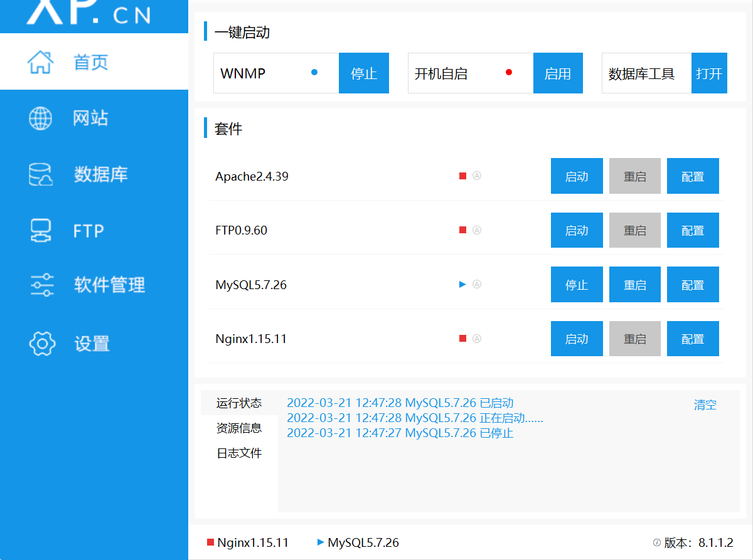Viewport: 753px width, 560px height.
Task: Click the red stopped square beside Nginx1.15.11 row
Action: 462,339
